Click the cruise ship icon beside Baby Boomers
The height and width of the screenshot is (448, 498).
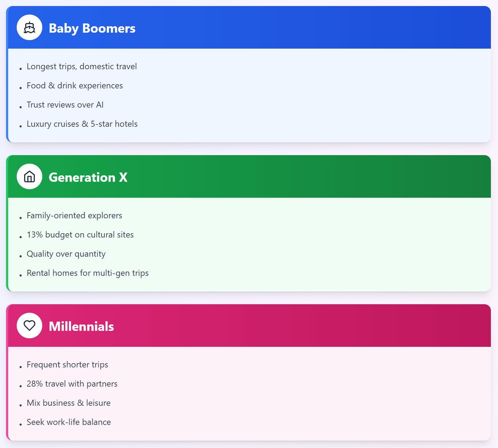29,27
